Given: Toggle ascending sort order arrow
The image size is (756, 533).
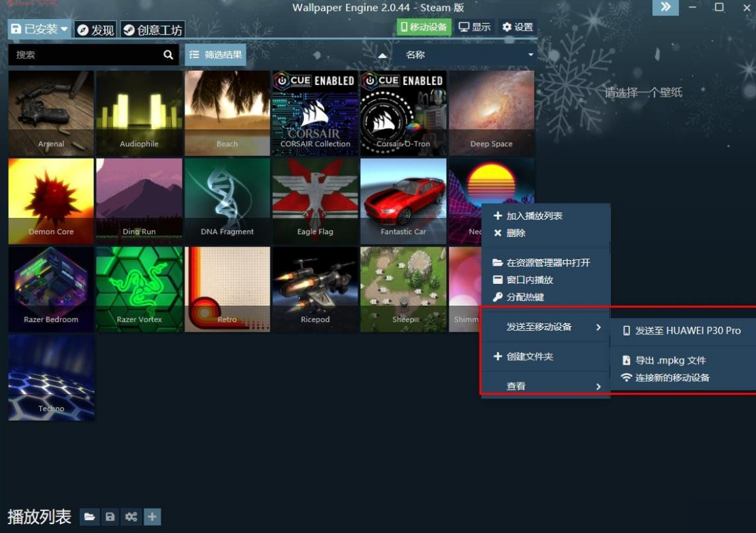Looking at the screenshot, I should 382,55.
